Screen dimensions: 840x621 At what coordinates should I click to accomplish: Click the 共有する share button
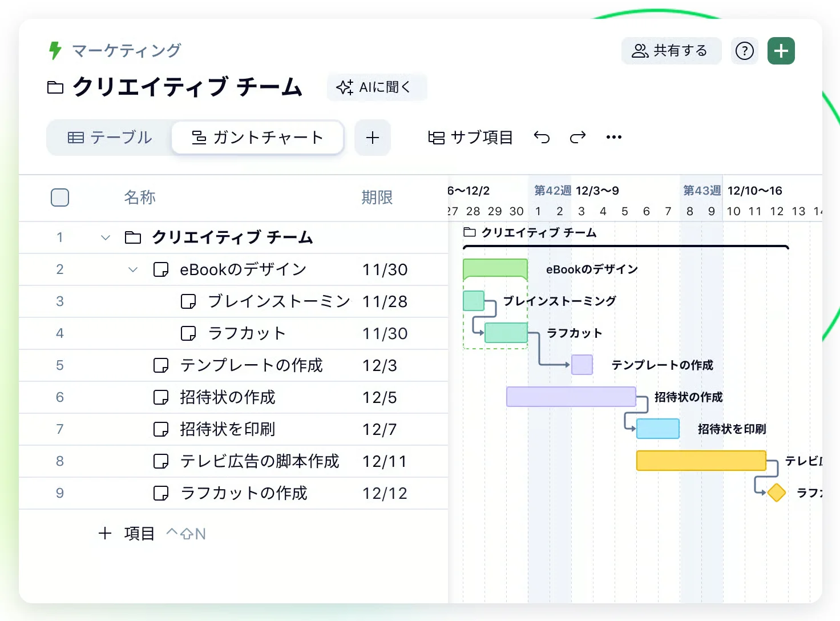(671, 51)
